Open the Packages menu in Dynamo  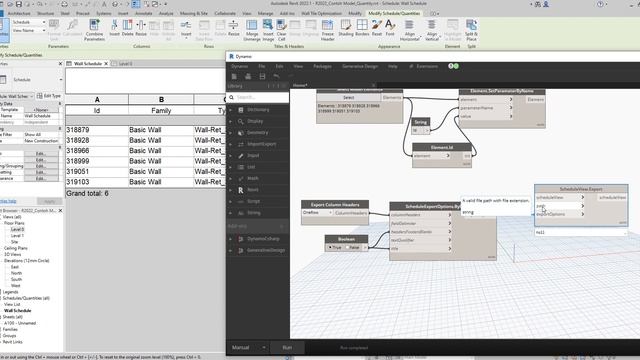[x=322, y=66]
